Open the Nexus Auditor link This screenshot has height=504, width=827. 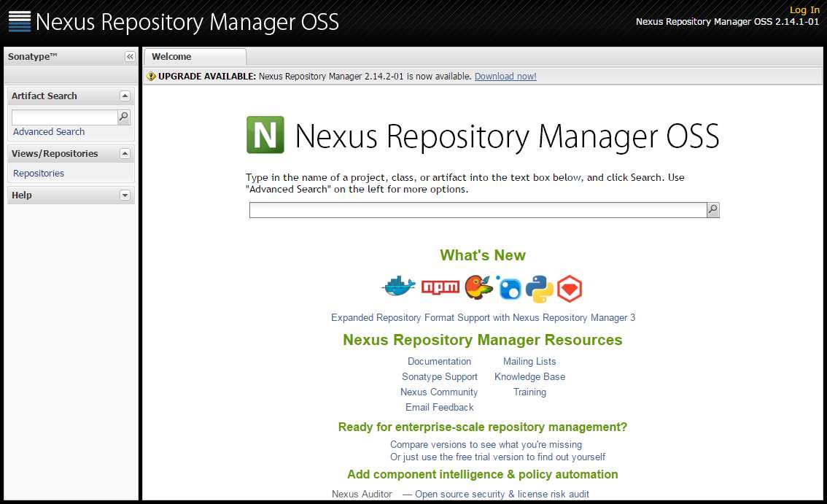coord(362,495)
